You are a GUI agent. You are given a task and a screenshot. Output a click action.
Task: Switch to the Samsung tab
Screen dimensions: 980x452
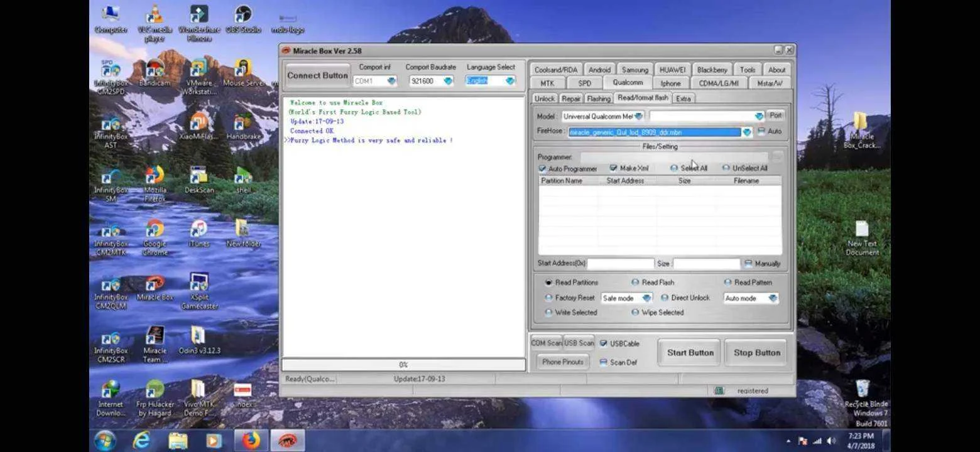635,70
